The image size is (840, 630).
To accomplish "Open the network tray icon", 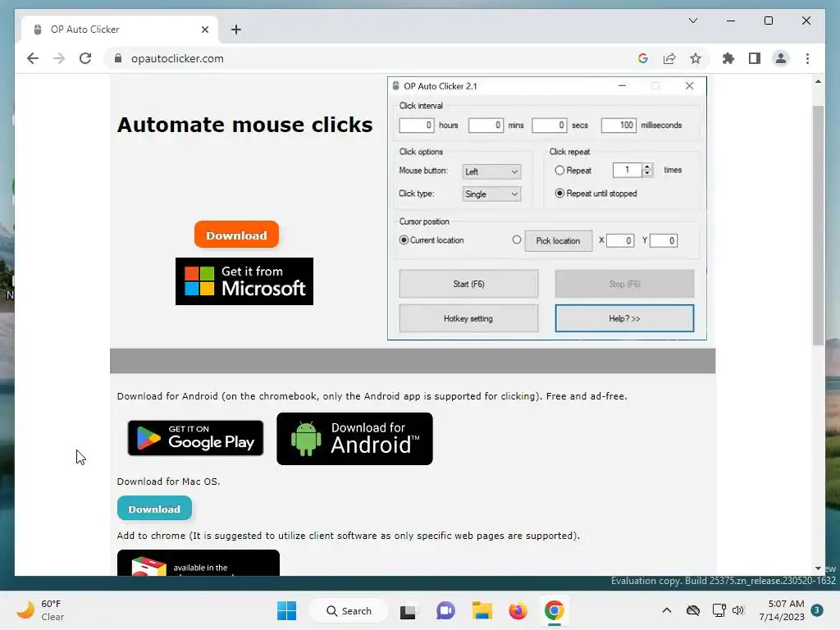I will point(719,610).
